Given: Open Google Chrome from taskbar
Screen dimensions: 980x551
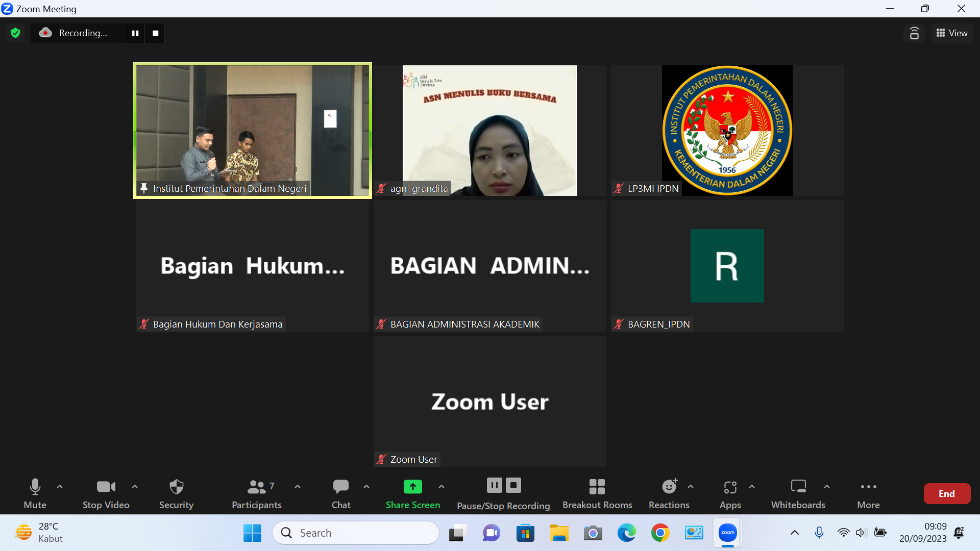Looking at the screenshot, I should point(660,533).
